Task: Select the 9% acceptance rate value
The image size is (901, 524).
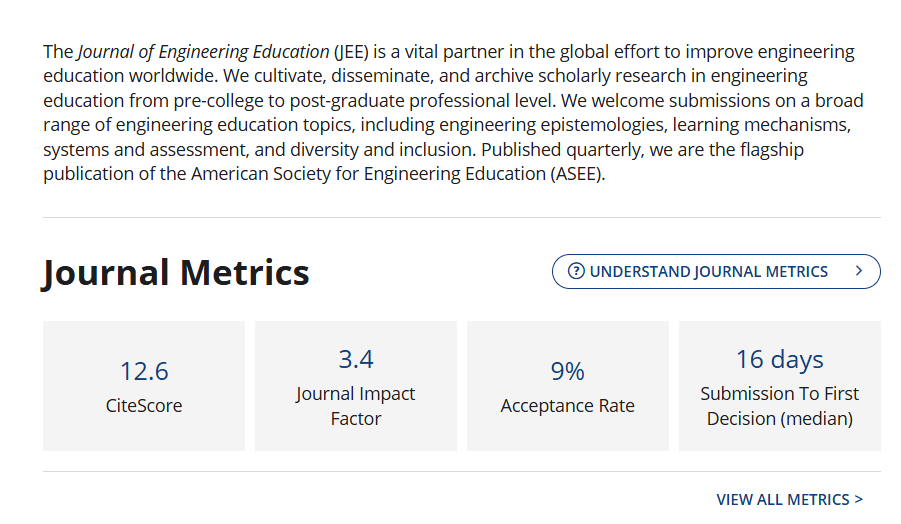Action: point(568,371)
